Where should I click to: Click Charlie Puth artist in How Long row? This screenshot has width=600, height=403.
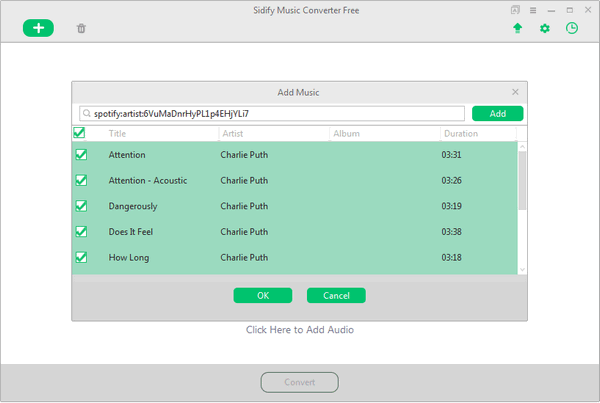pyautogui.click(x=244, y=257)
